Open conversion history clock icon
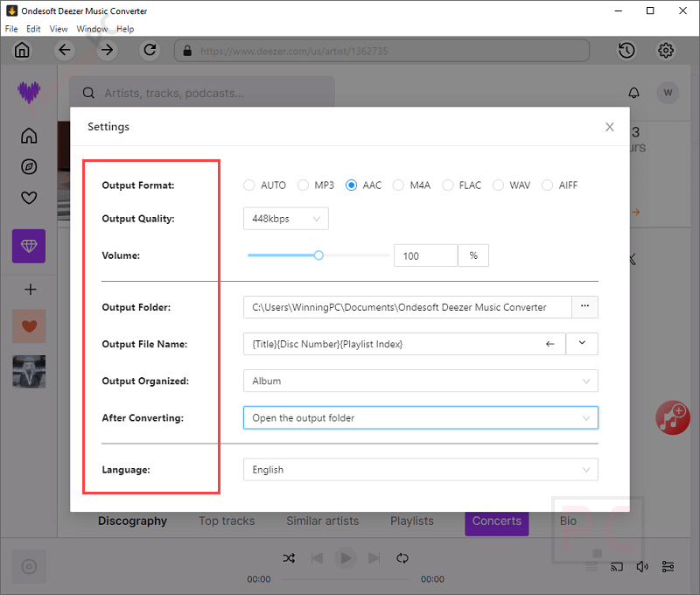700x595 pixels. pos(626,51)
